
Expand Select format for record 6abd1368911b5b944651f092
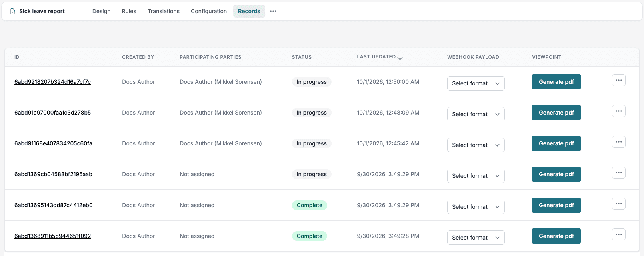click(476, 238)
